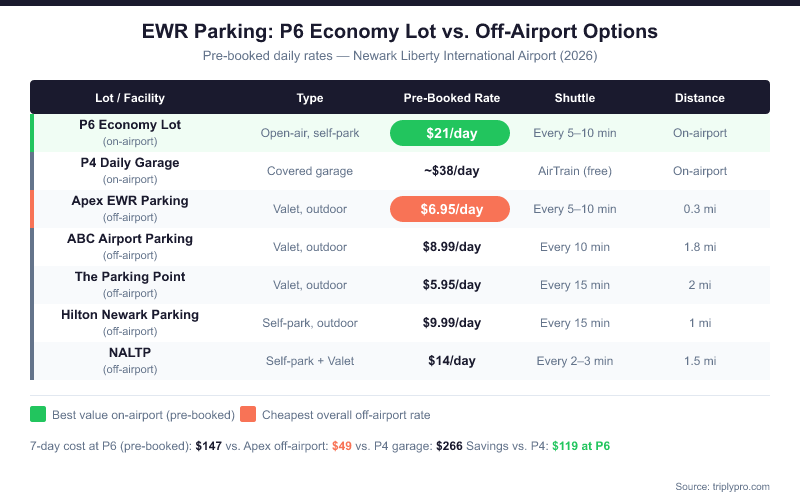The height and width of the screenshot is (500, 800).
Task: Click the AirTrain (free) shuttle cell
Action: coord(575,171)
